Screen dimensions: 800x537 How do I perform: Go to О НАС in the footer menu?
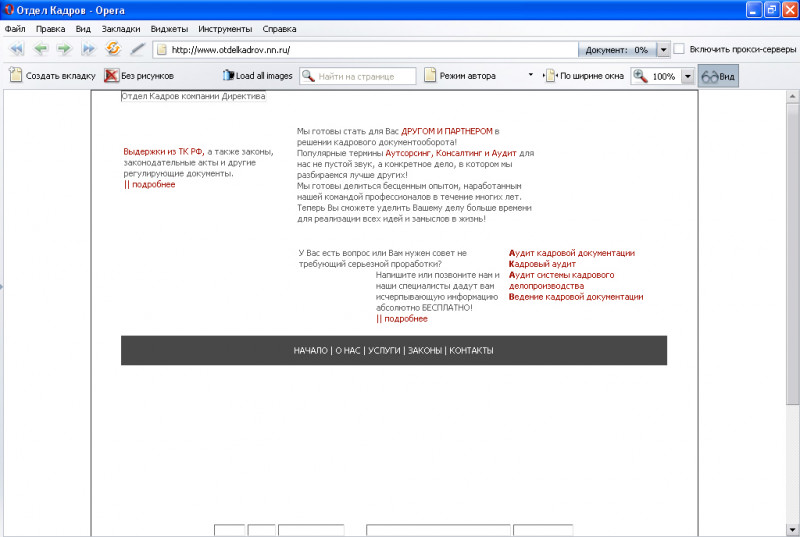click(348, 350)
